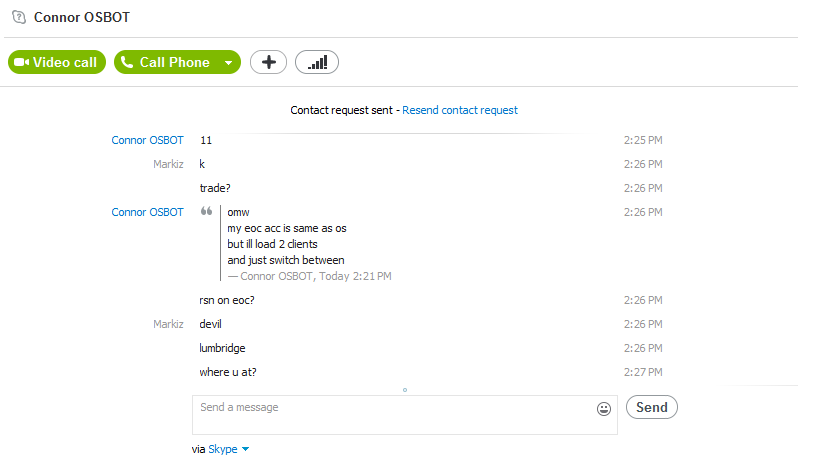The image size is (819, 462).
Task: Click Resend contact request link
Action: point(460,110)
